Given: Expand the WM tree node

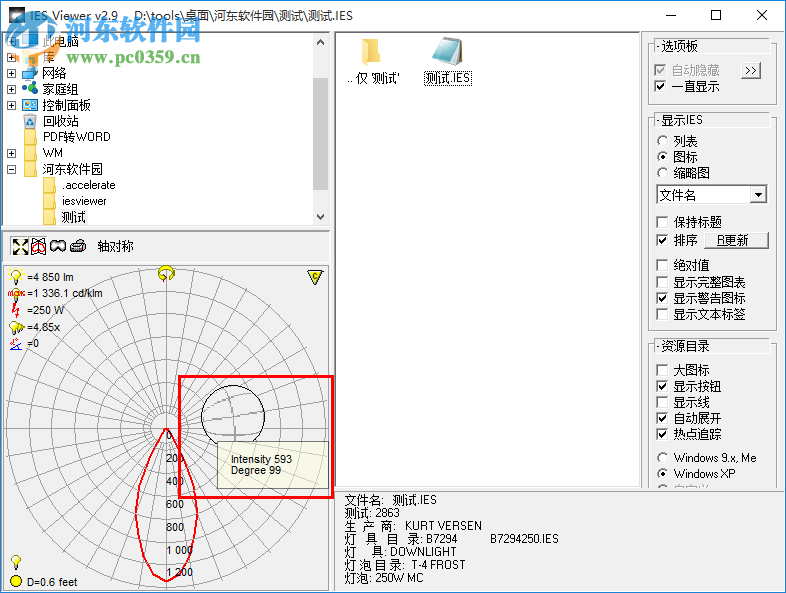Looking at the screenshot, I should click(x=12, y=153).
